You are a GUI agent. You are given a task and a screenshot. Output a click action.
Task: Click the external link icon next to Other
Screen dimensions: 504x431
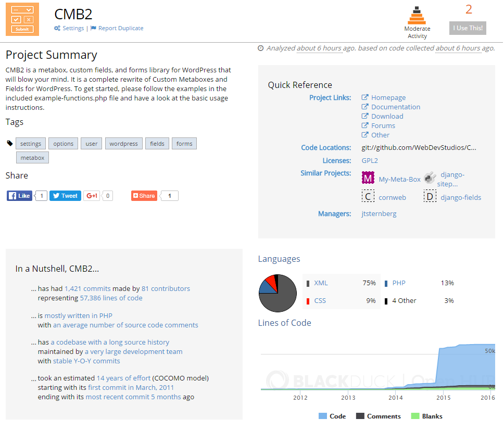tap(365, 134)
